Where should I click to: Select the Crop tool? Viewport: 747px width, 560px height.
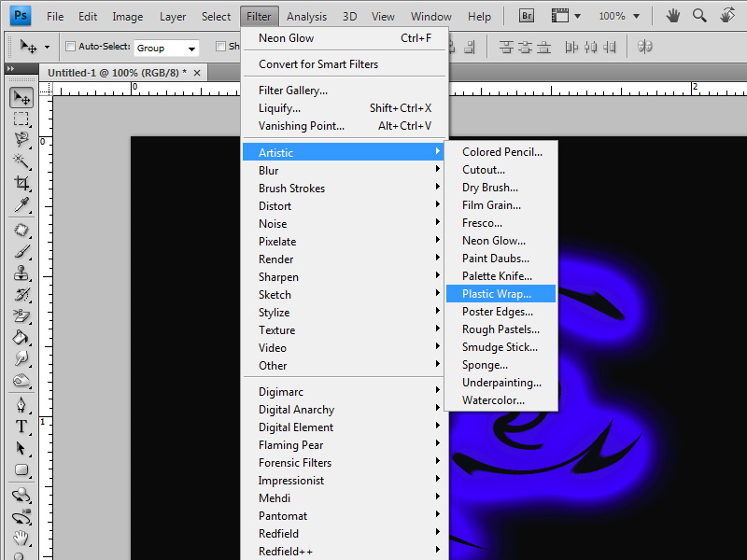coord(21,184)
